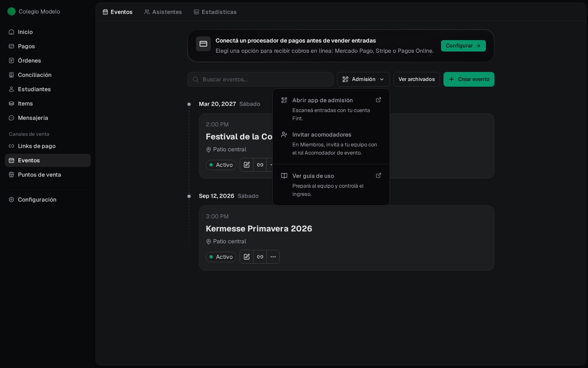Select the Eventos top tab
This screenshot has width=588, height=368.
pyautogui.click(x=118, y=12)
